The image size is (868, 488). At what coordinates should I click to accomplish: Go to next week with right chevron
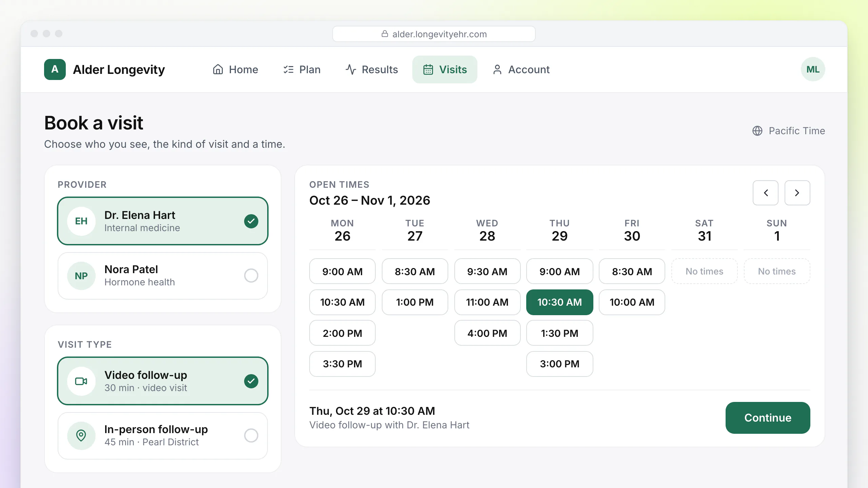(x=797, y=193)
